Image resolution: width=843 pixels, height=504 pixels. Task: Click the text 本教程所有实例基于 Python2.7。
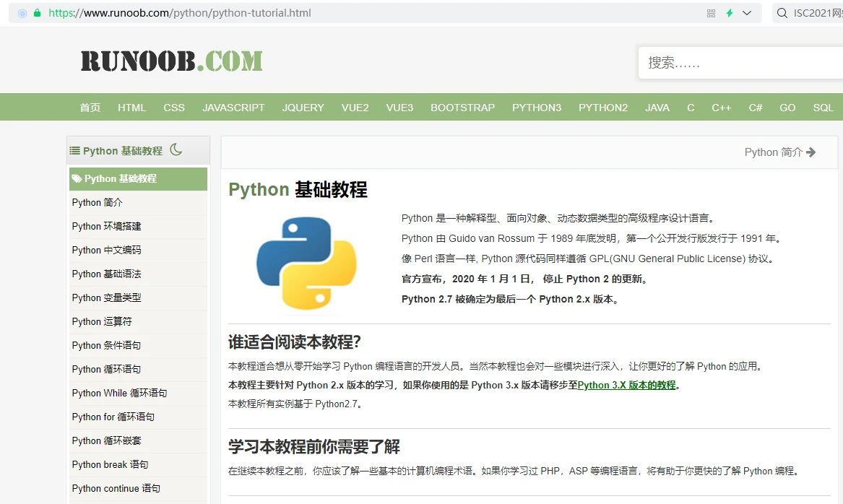[x=297, y=404]
